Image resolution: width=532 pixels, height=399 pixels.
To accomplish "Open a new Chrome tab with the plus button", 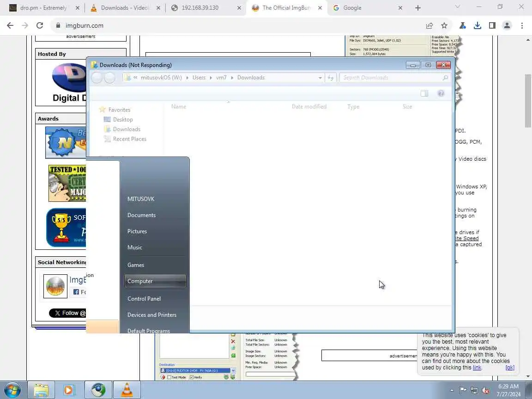I will [417, 8].
